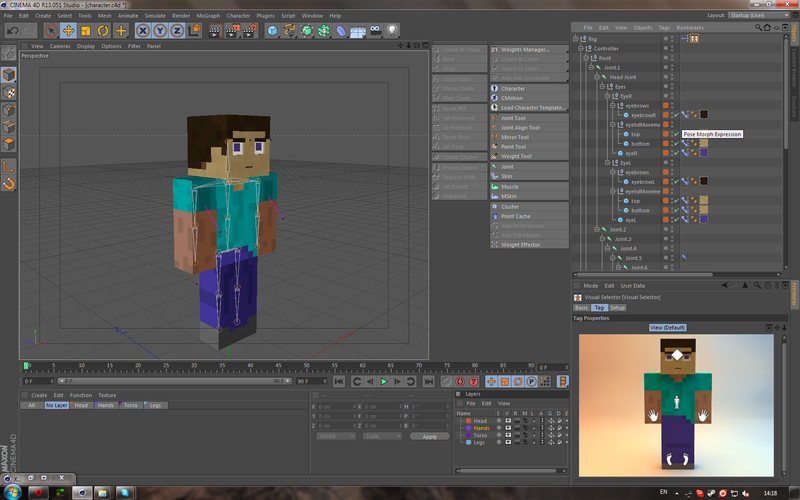800x500 pixels.
Task: Toggle Y axis lock
Action: (x=160, y=31)
